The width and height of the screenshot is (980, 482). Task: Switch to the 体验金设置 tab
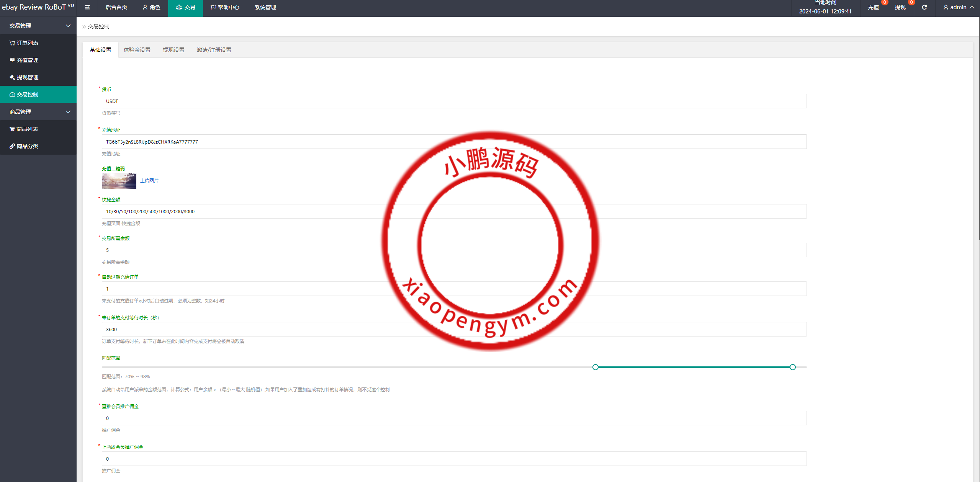point(137,50)
